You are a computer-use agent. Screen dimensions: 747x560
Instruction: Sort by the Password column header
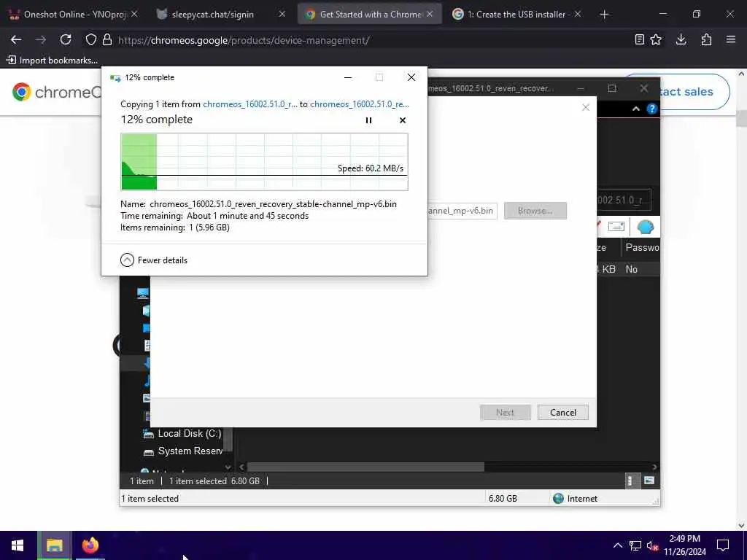(x=642, y=248)
